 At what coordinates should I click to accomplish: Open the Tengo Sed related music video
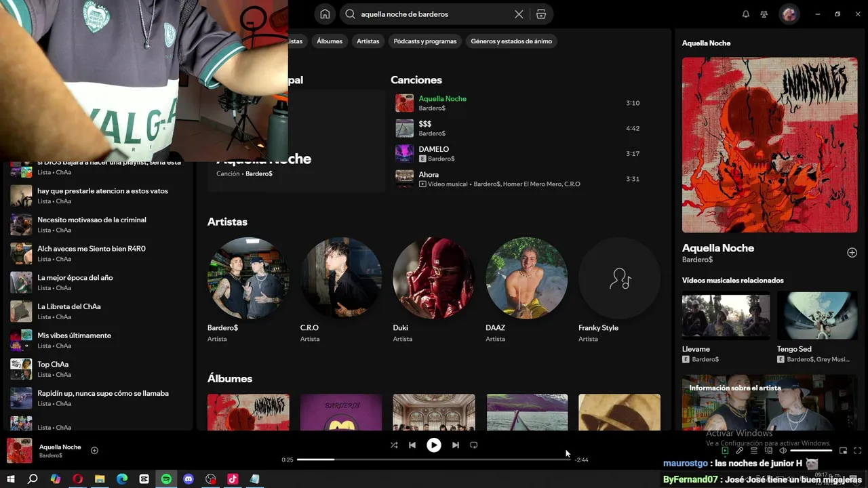(817, 327)
